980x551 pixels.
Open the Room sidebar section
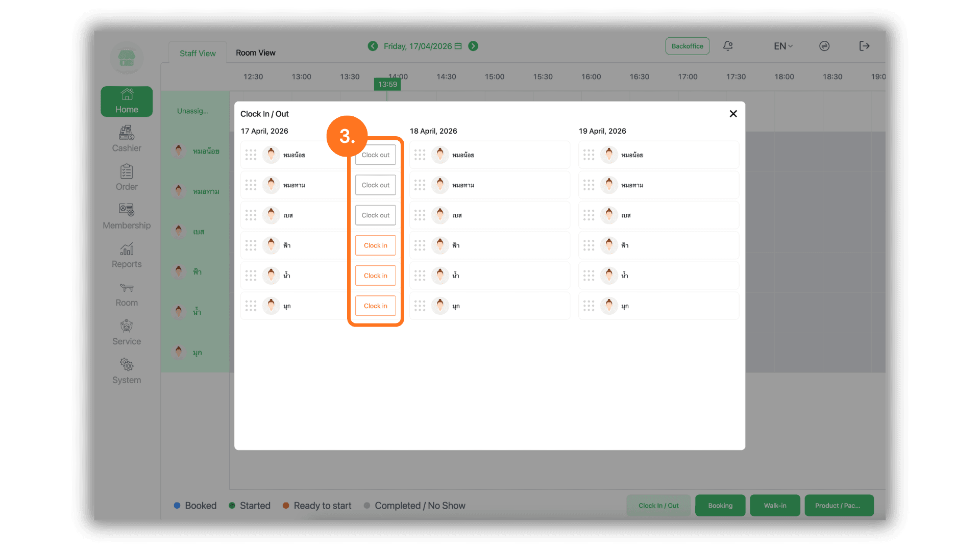click(x=127, y=294)
